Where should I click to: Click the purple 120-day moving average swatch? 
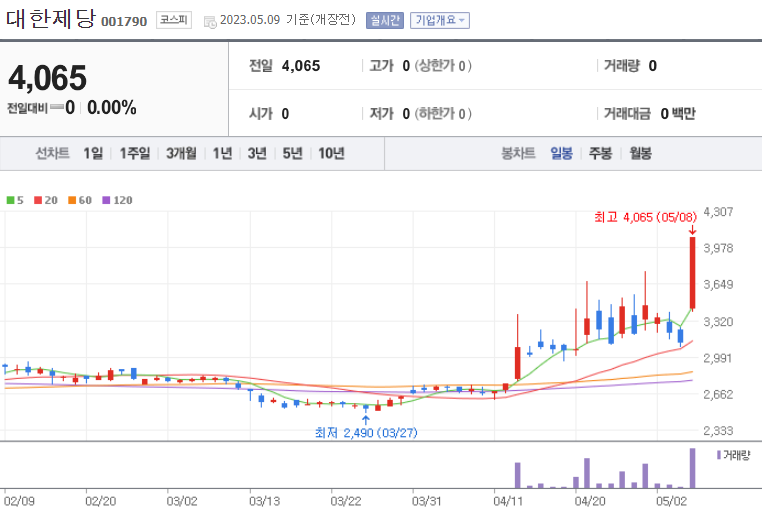[106, 200]
